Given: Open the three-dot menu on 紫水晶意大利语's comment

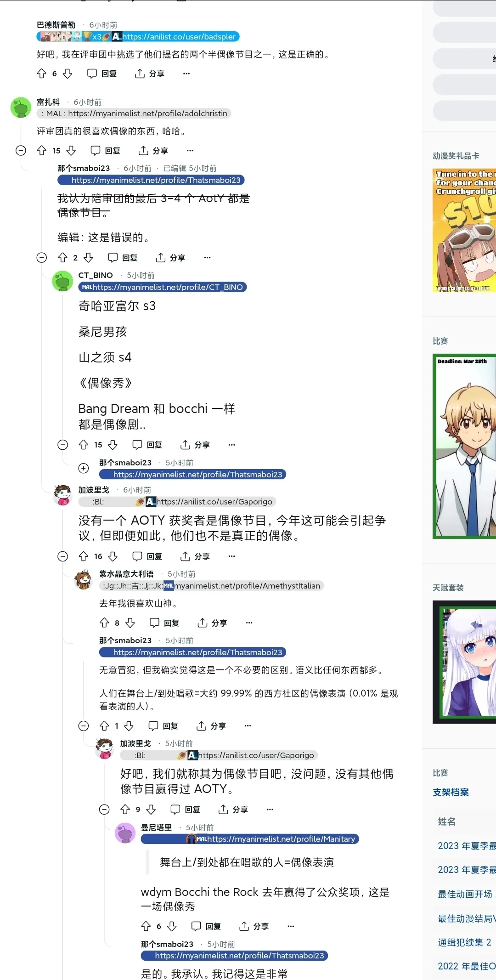Looking at the screenshot, I should [249, 623].
